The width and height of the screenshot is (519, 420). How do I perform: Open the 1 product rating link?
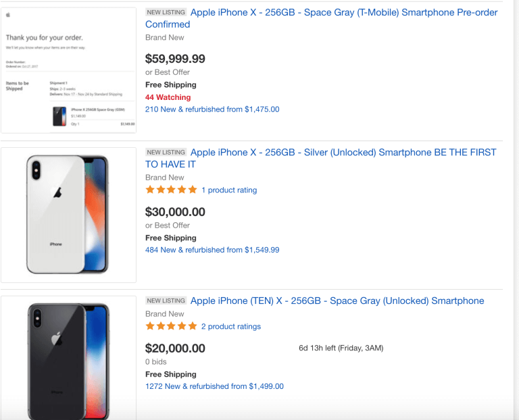(x=229, y=190)
